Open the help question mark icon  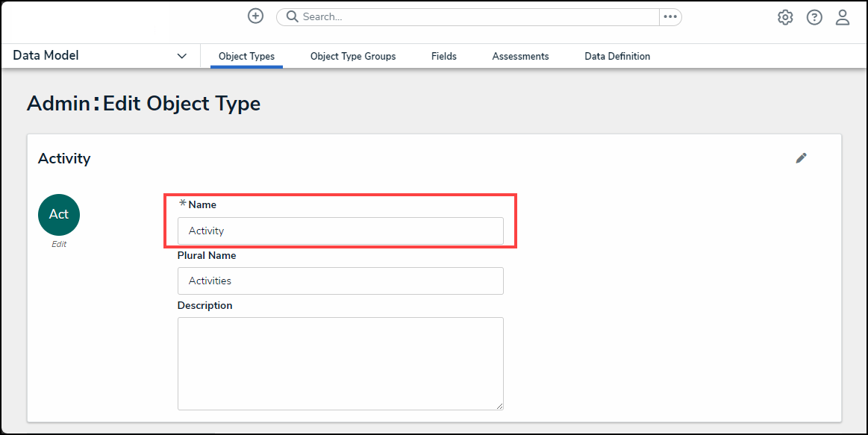click(x=814, y=17)
